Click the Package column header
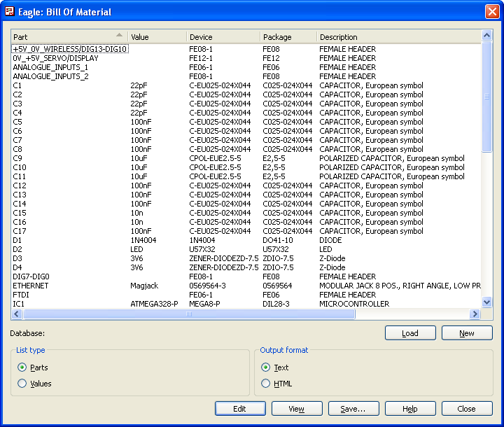The height and width of the screenshot is (427, 504). tap(287, 36)
